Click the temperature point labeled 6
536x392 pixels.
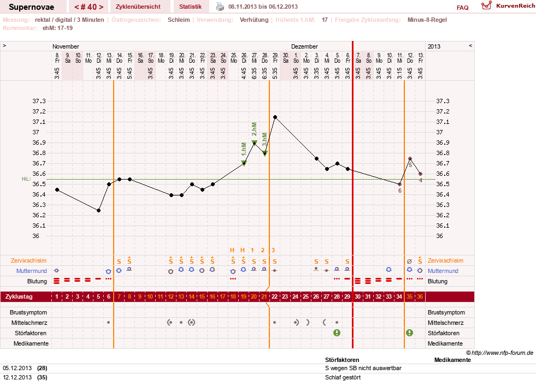pos(399,185)
